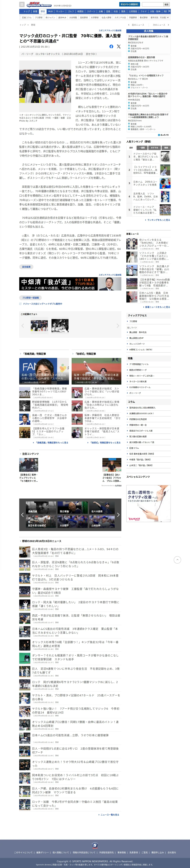190x868 pixels.
Task: Expand アマ野球調査ファイル feature item
Action: [148, 364]
